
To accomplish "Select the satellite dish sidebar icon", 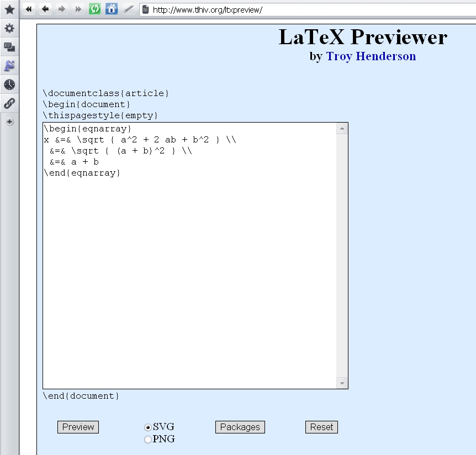I will (9, 66).
